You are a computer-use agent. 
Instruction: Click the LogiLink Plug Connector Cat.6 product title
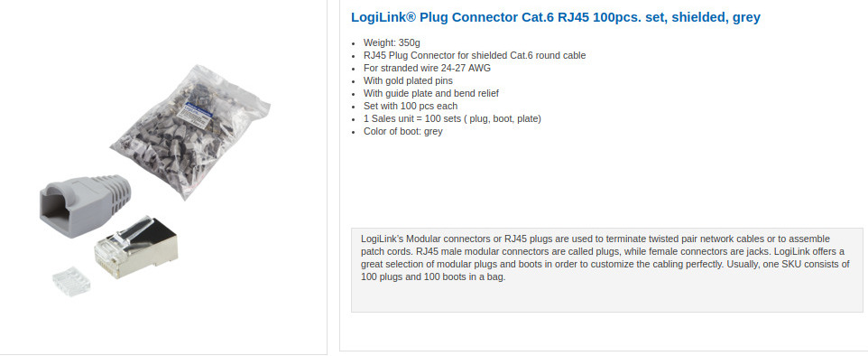(555, 17)
